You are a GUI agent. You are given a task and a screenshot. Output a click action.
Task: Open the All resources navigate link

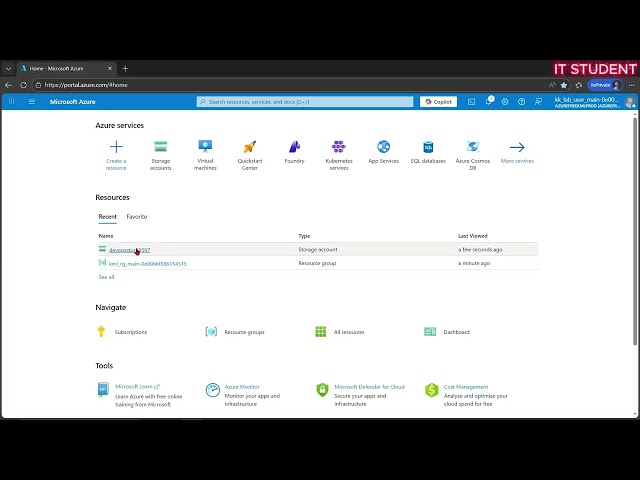click(x=349, y=332)
